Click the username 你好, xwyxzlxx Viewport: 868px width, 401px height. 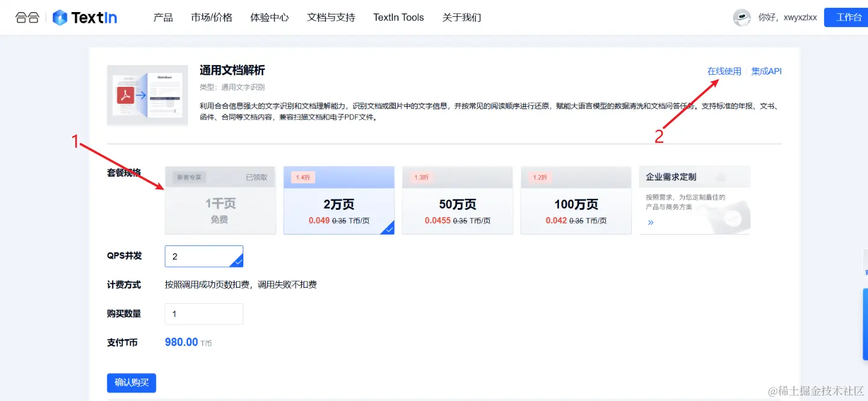pos(787,17)
